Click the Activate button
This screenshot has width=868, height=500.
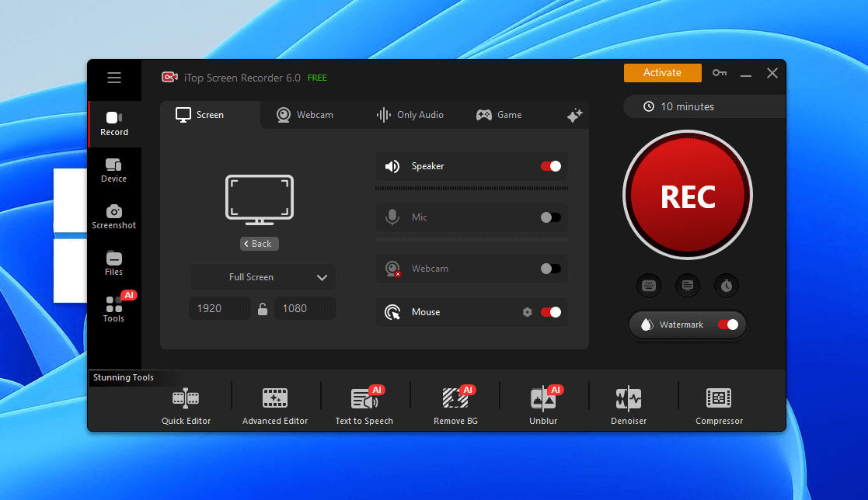(x=663, y=73)
